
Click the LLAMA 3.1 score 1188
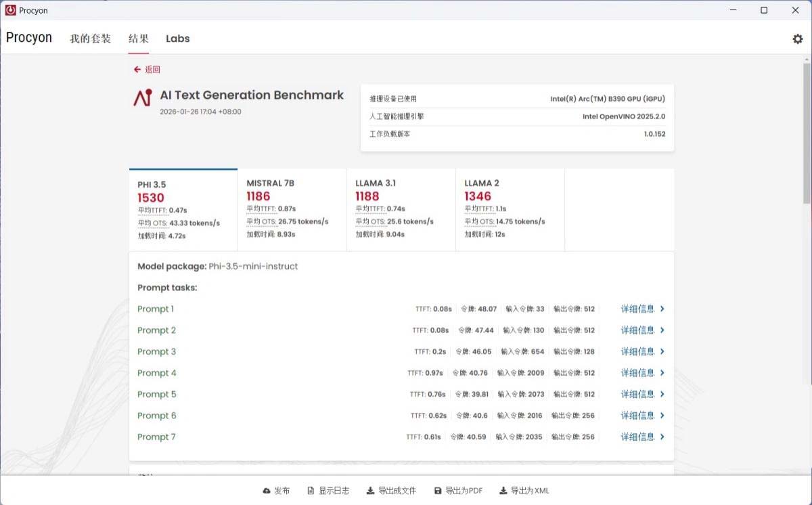coord(367,196)
